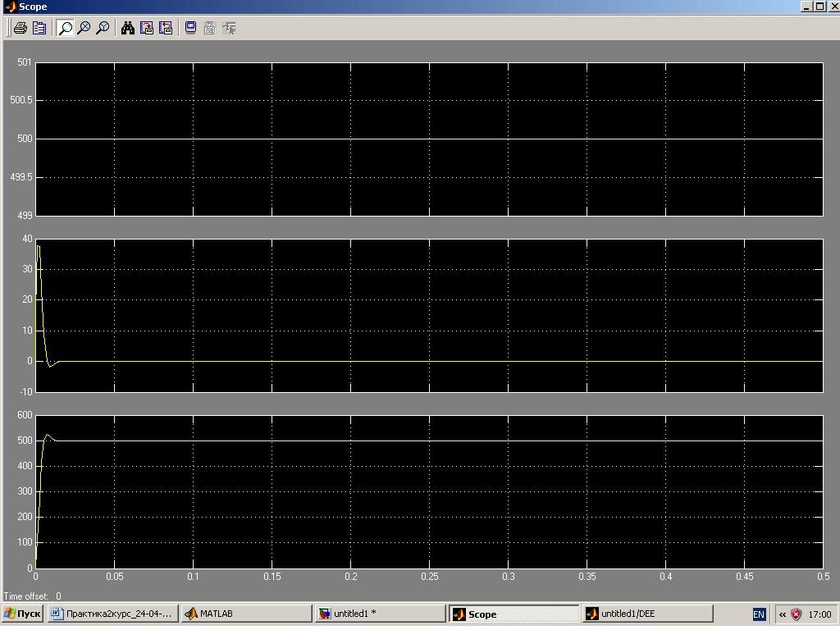Select the Zoom Y-axis tool

103,28
